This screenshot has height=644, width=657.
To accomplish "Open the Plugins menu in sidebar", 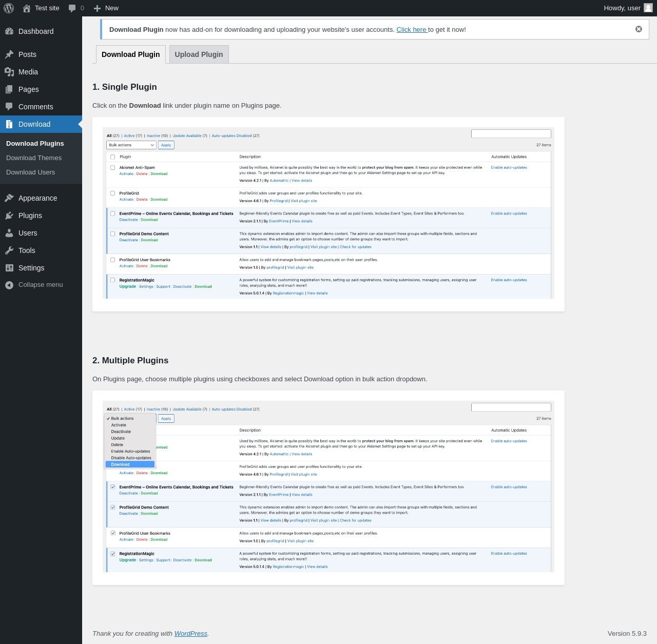I will point(30,216).
